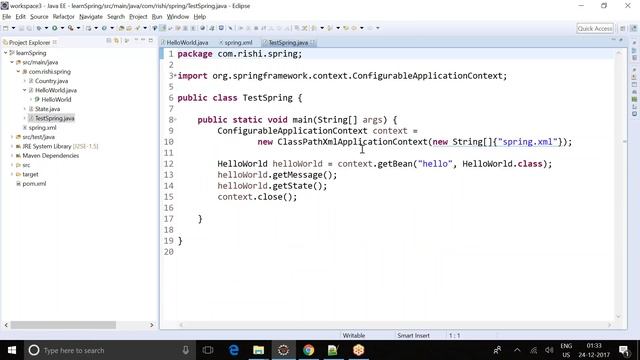Expand the target folder
This screenshot has height=360, width=640.
[x=12, y=174]
